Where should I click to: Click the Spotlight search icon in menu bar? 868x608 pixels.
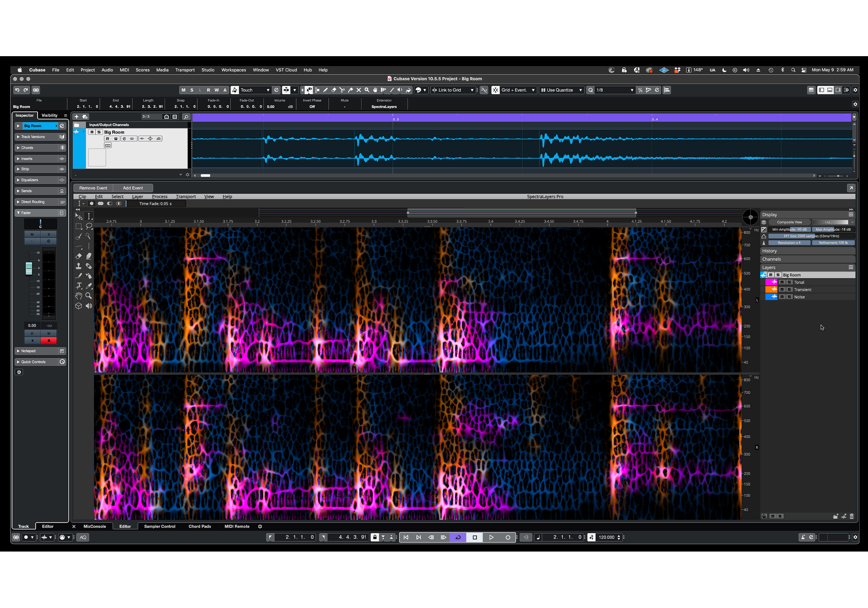(x=793, y=70)
